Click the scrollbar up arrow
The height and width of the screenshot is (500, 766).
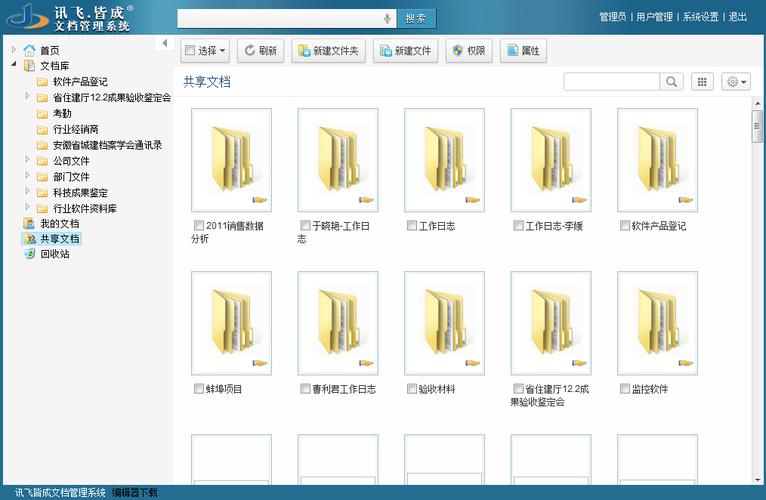(x=757, y=103)
